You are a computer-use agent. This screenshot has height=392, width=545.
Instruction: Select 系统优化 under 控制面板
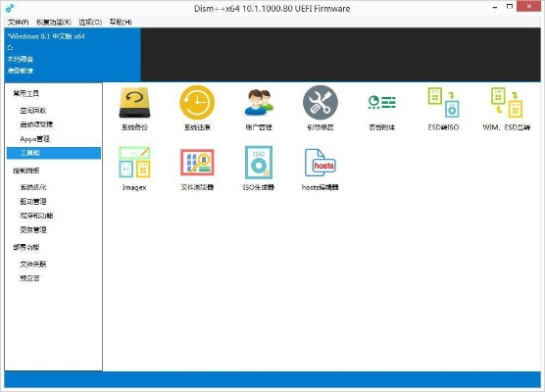[x=33, y=187]
